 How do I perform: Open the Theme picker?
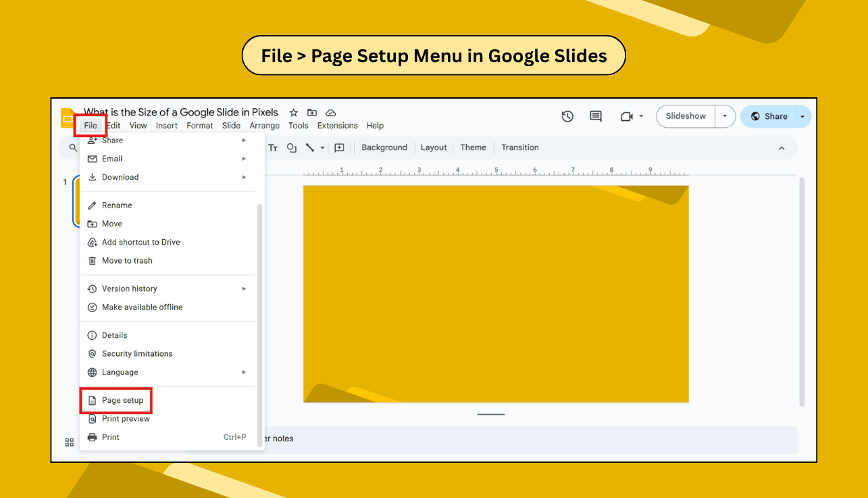pos(473,147)
